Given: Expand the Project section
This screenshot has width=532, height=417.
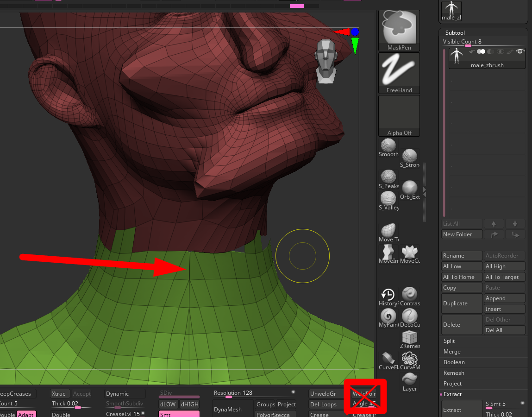Looking at the screenshot, I should pos(453,383).
